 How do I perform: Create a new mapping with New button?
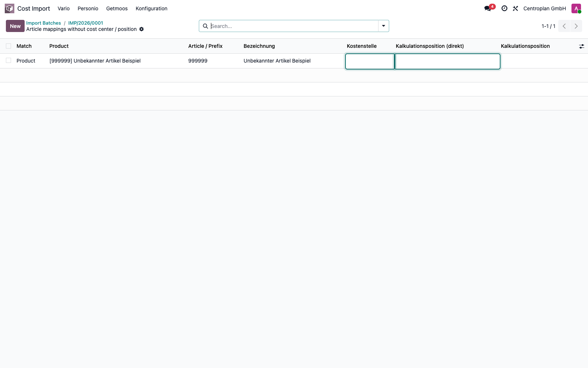tap(15, 26)
